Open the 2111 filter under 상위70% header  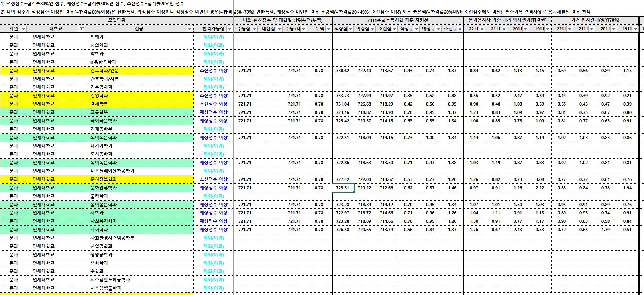pos(591,29)
